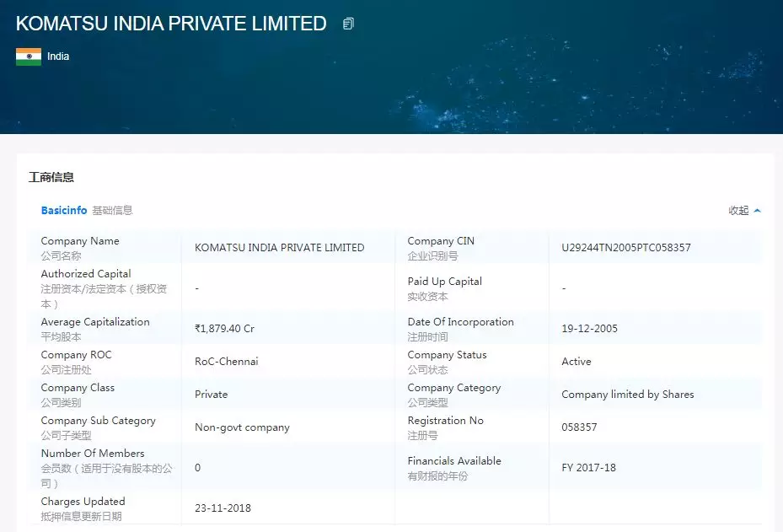
Task: Click the 基础信息 subtitle text
Action: pos(112,210)
